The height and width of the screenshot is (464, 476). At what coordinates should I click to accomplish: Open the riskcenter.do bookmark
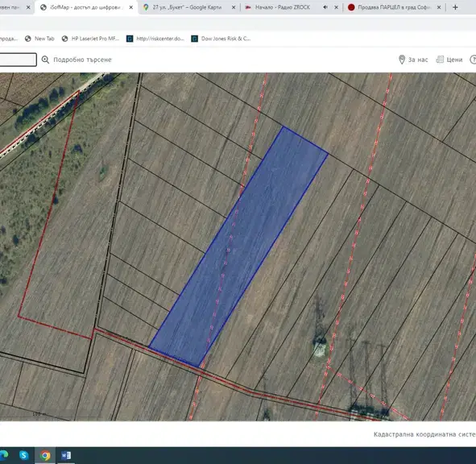tap(155, 39)
